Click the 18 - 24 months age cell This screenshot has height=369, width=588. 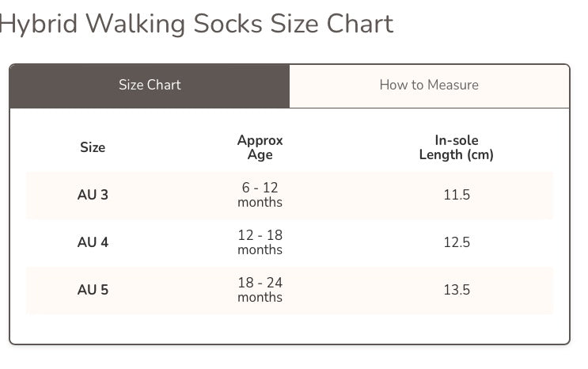pyautogui.click(x=260, y=290)
